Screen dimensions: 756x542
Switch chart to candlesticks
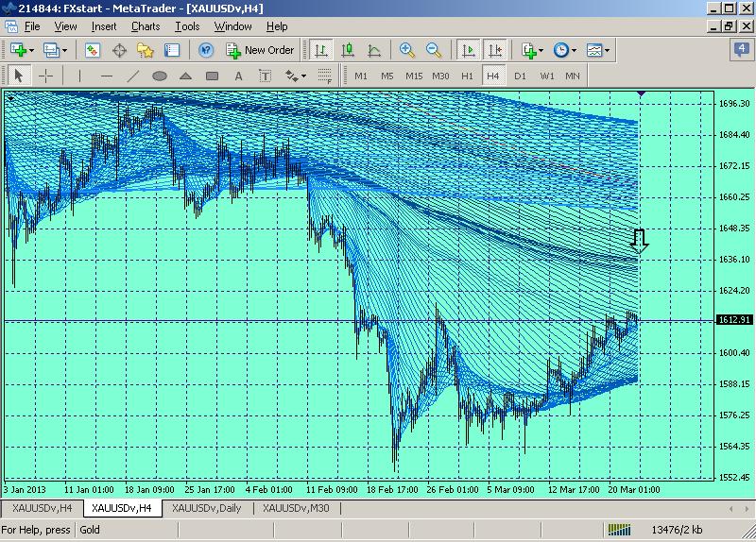pyautogui.click(x=348, y=50)
